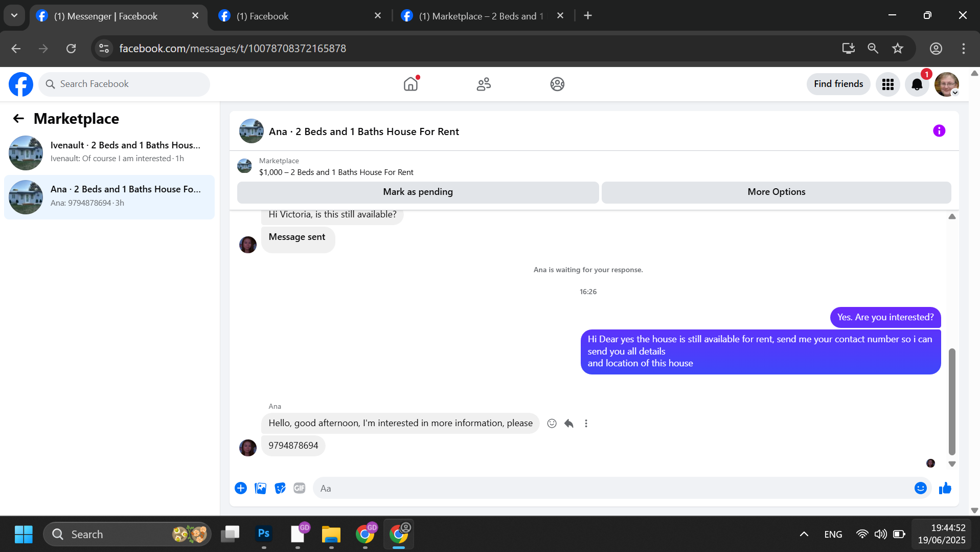The width and height of the screenshot is (980, 552).
Task: Show hidden system tray icons
Action: click(x=804, y=535)
